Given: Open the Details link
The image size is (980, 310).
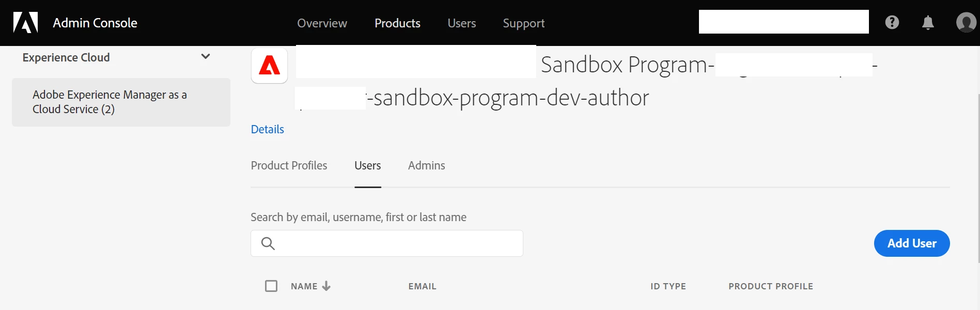Looking at the screenshot, I should [267, 129].
